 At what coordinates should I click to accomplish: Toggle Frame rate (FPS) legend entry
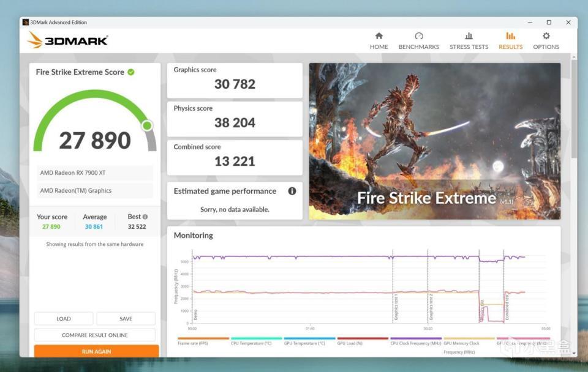[x=203, y=341]
